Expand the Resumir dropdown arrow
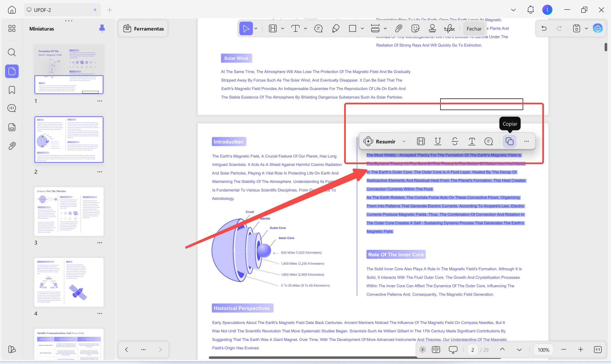Image resolution: width=611 pixels, height=364 pixels. coord(404,141)
